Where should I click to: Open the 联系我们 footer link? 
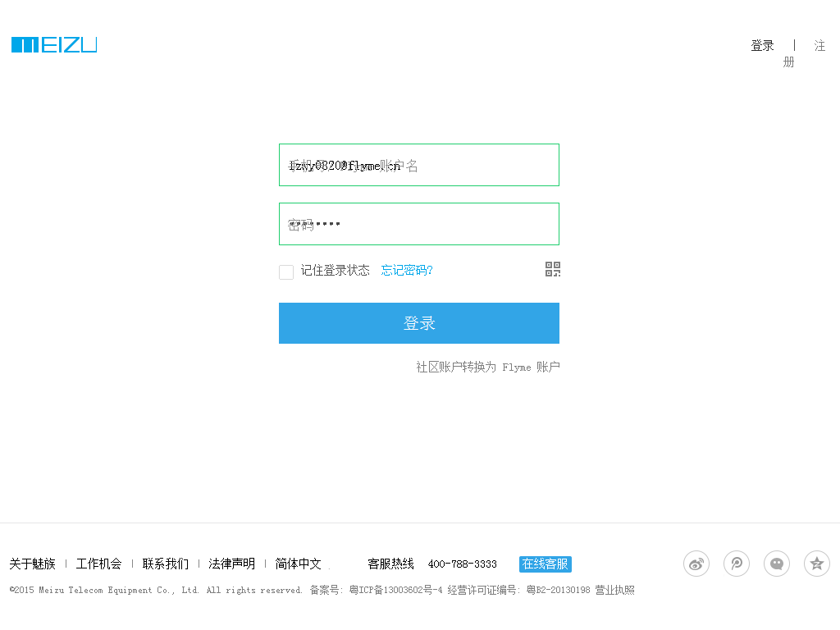(166, 564)
